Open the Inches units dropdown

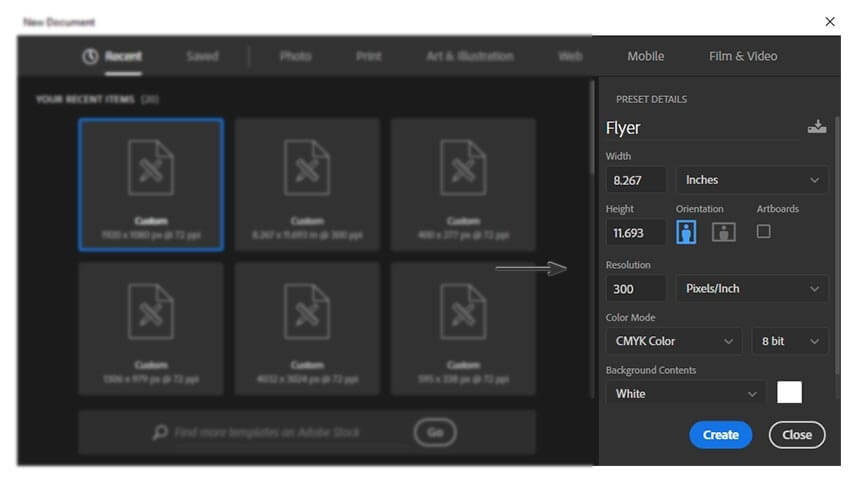[752, 180]
